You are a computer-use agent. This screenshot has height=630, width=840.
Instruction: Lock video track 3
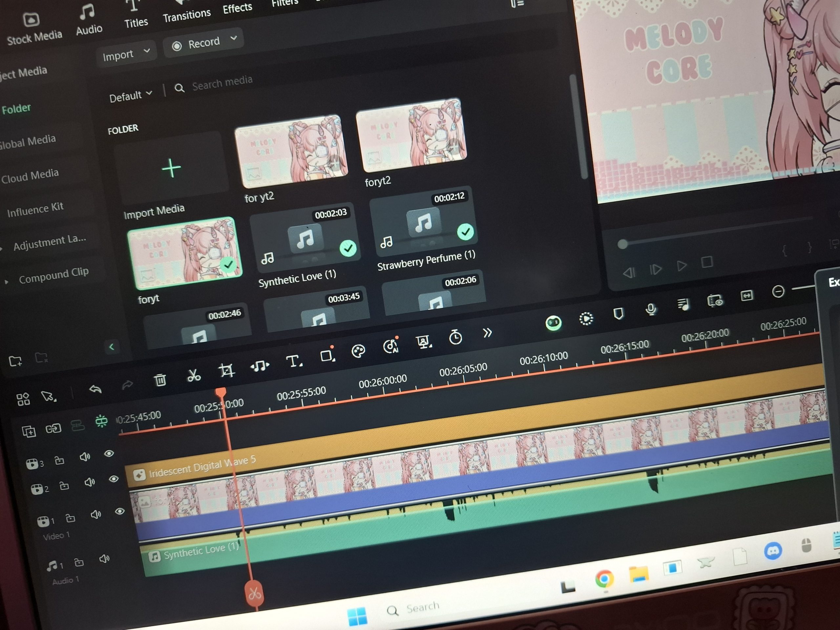click(x=60, y=460)
